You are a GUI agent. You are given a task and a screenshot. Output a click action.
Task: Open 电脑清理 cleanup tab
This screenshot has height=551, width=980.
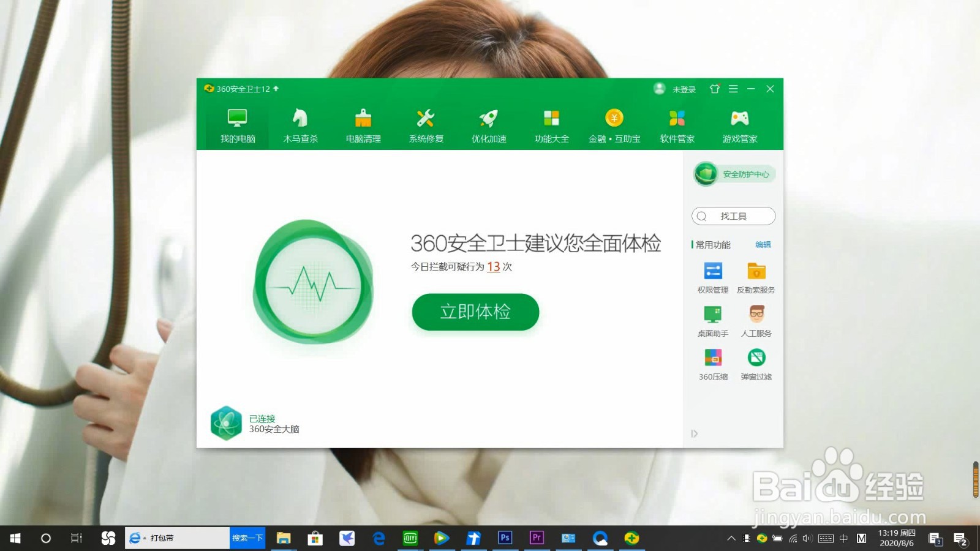(x=363, y=126)
